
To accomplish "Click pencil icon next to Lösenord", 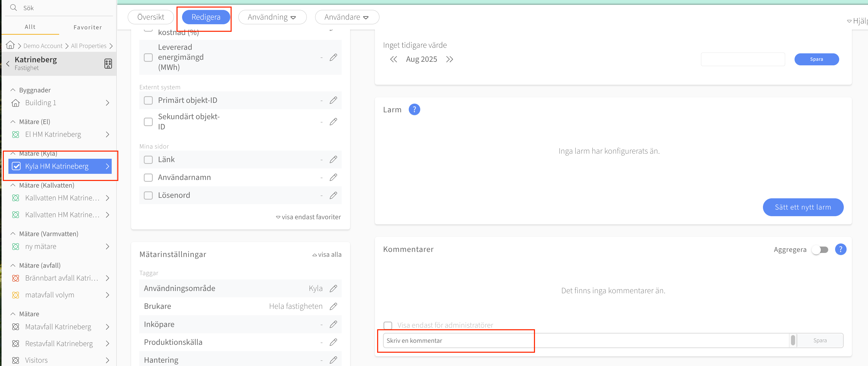I will tap(333, 195).
